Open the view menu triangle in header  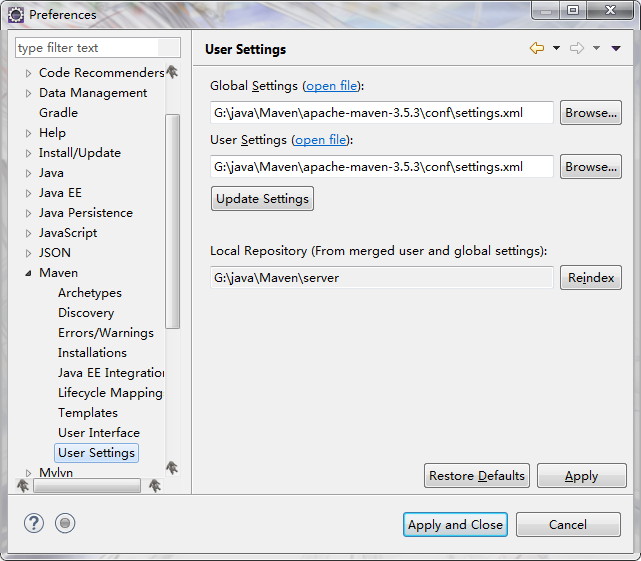[616, 49]
